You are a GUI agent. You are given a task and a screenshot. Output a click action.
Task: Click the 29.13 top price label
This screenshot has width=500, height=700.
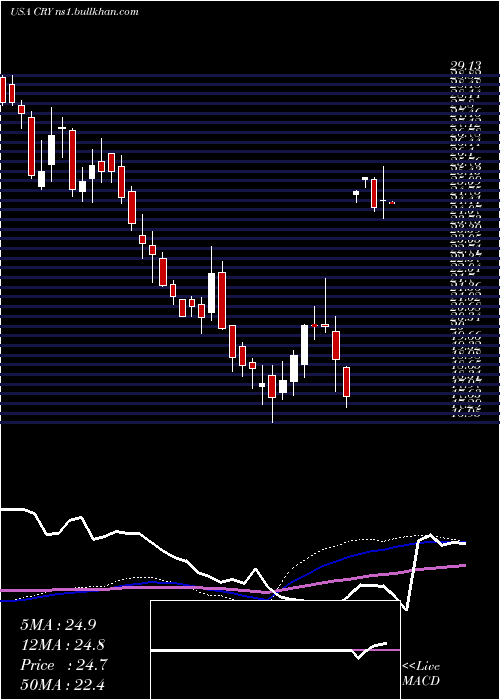pos(465,66)
